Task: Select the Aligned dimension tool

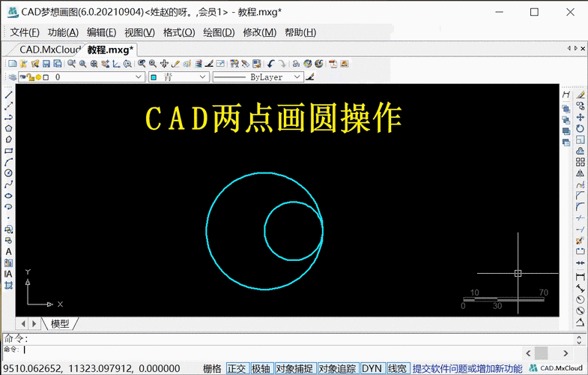Action: coord(580,288)
